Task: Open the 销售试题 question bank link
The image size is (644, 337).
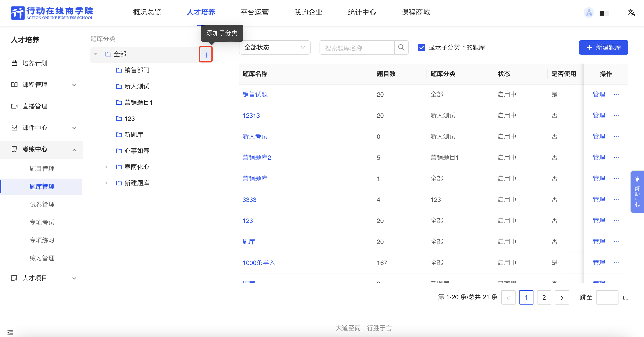Action: pos(255,94)
